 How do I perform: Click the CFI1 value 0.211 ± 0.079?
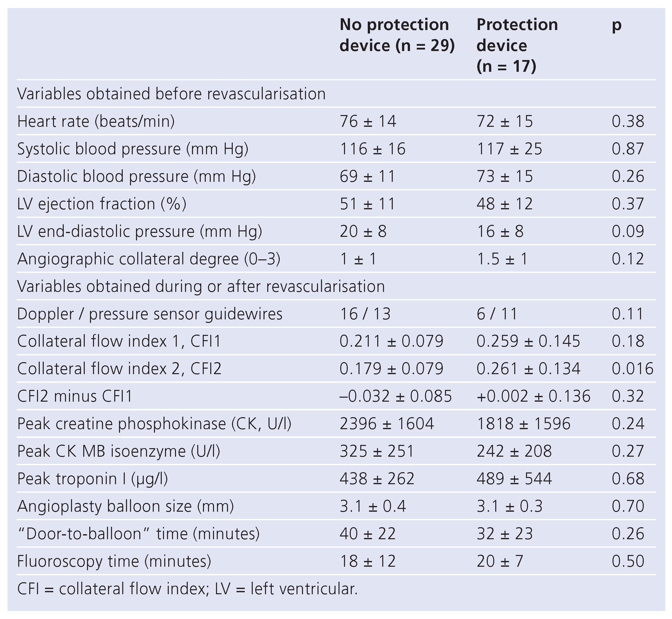pos(391,341)
